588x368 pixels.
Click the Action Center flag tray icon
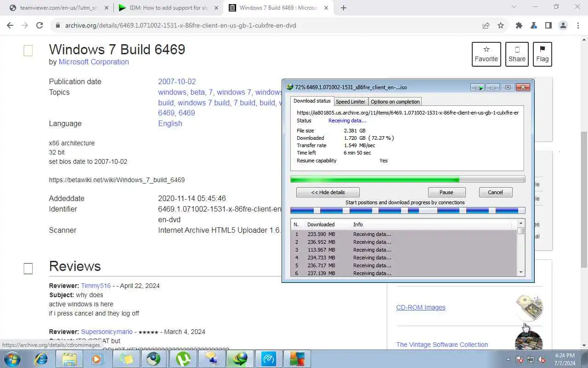pos(520,359)
